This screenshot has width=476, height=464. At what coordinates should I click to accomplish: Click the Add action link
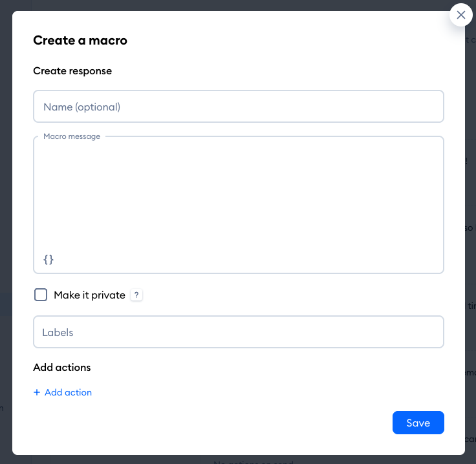point(68,392)
